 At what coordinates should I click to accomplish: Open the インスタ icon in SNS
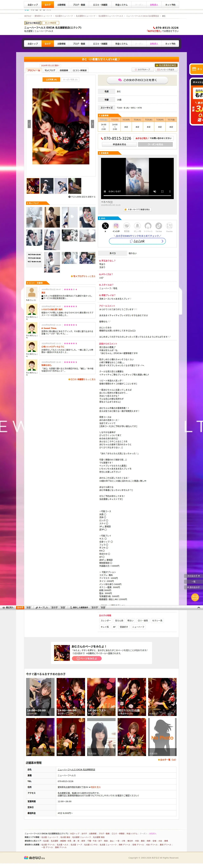[116, 226]
